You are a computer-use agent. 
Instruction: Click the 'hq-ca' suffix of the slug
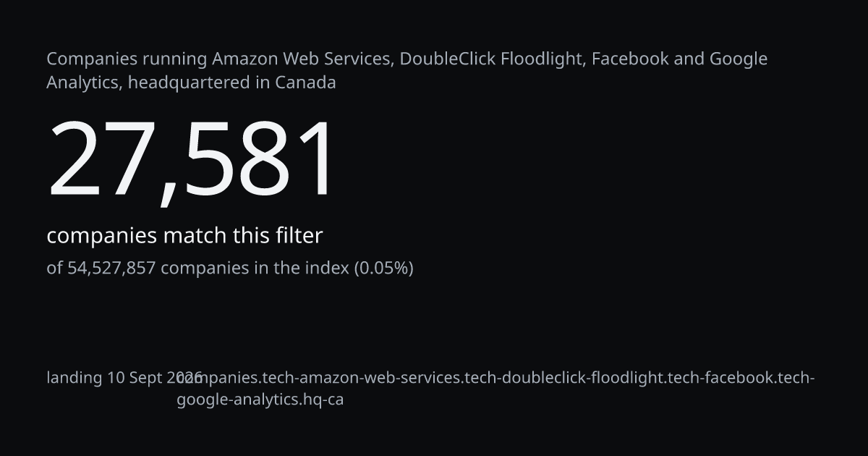click(327, 400)
